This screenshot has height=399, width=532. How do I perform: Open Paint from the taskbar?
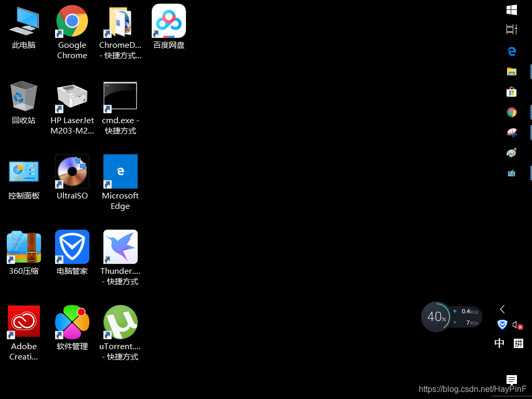coord(512,153)
